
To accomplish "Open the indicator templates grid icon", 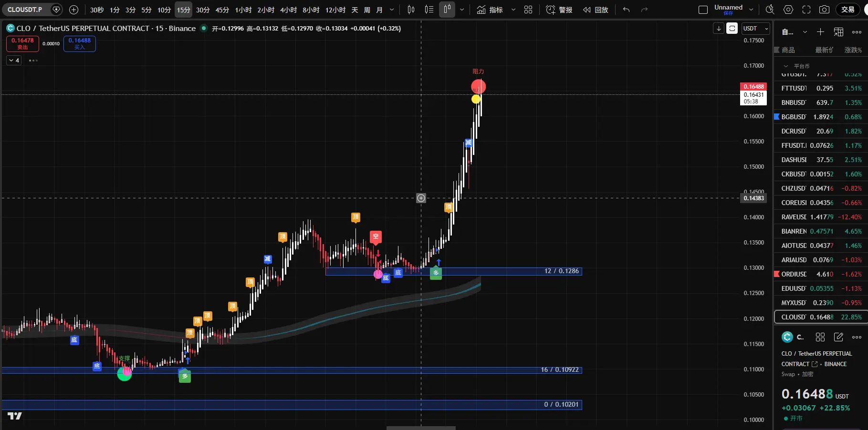I will [x=528, y=10].
